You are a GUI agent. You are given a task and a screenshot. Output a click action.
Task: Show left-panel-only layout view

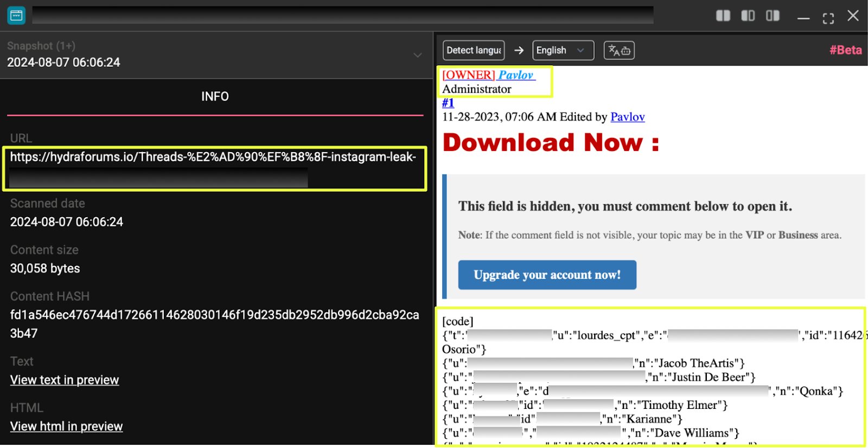748,16
